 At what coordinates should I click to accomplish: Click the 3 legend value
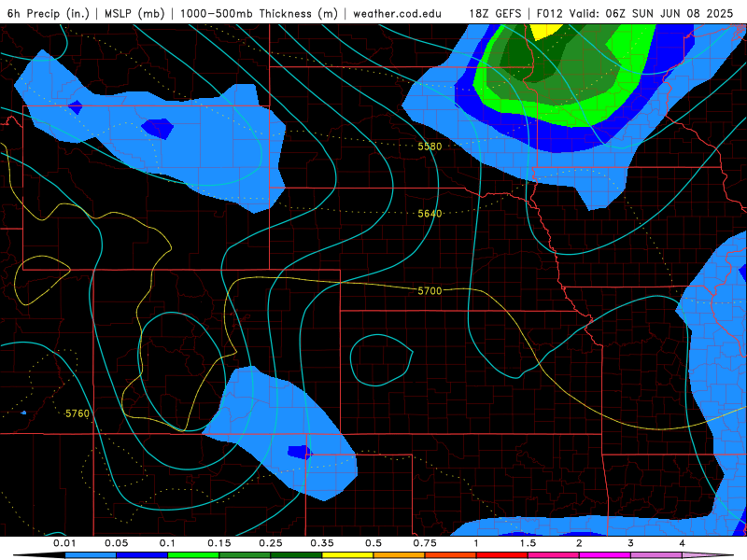[631, 543]
